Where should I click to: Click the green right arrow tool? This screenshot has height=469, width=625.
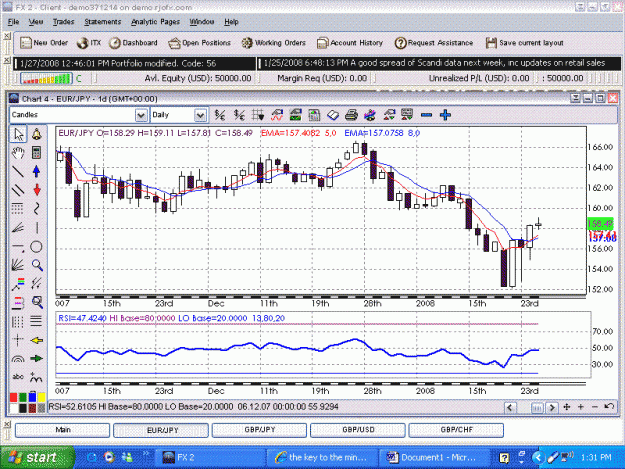(x=36, y=359)
